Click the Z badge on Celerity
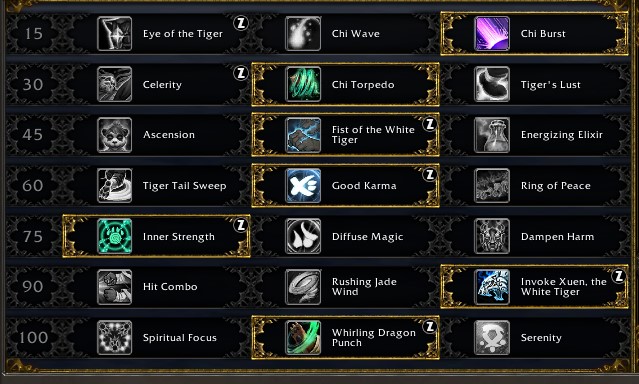The width and height of the screenshot is (639, 384). tap(241, 73)
